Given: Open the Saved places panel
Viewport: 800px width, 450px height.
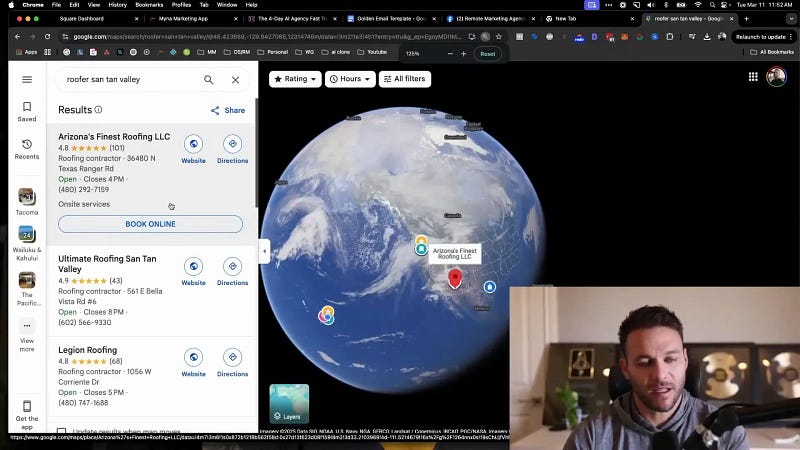Looking at the screenshot, I should point(27,111).
